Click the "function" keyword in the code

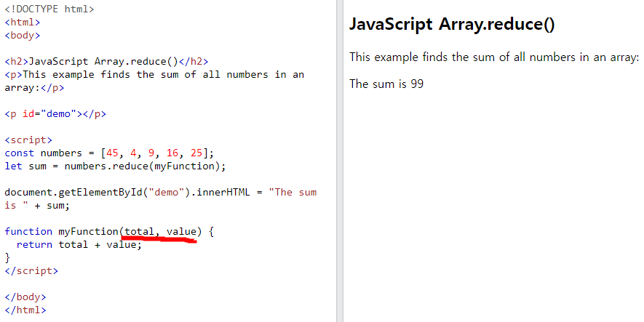(x=28, y=231)
